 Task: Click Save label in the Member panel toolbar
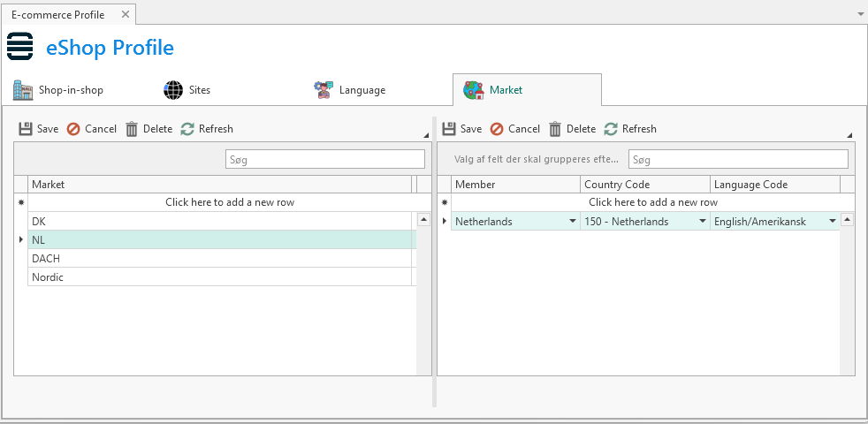471,129
